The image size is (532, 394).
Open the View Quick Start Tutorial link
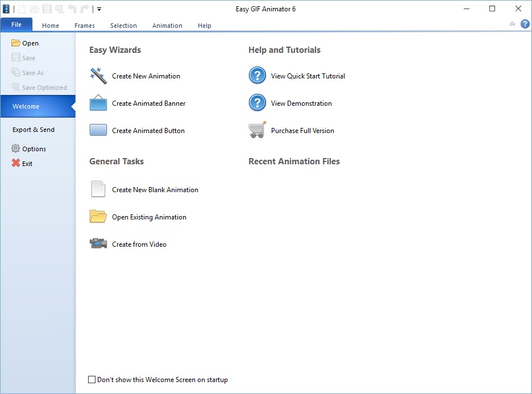(x=307, y=76)
